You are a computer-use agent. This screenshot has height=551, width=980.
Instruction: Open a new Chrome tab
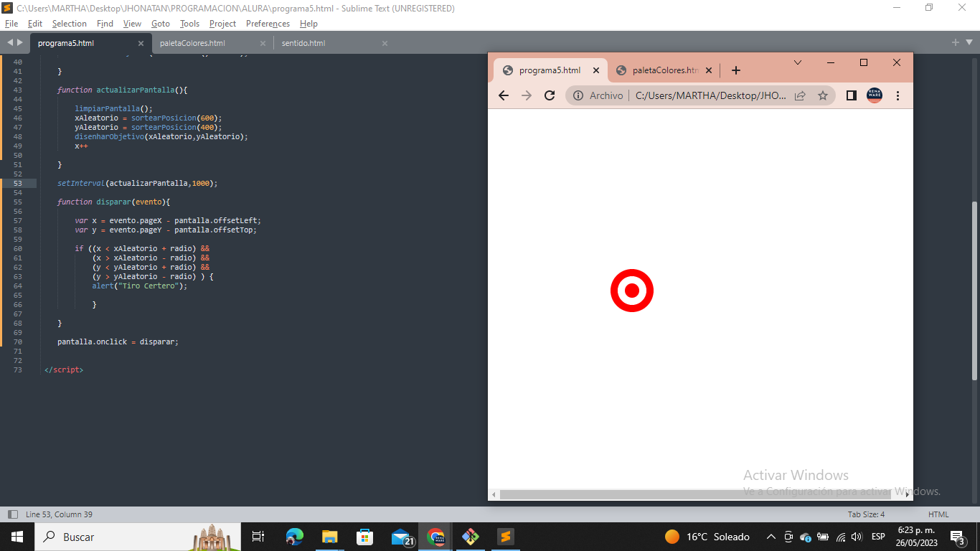pos(735,70)
